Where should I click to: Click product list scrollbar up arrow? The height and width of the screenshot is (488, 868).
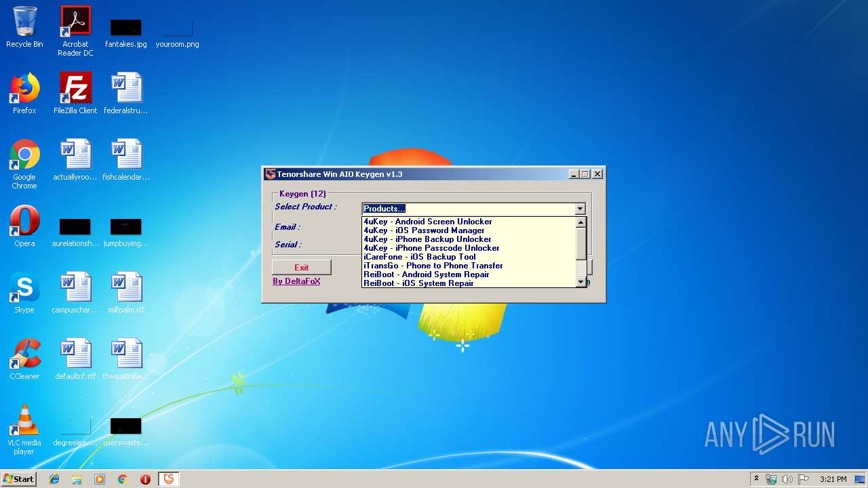pos(580,222)
